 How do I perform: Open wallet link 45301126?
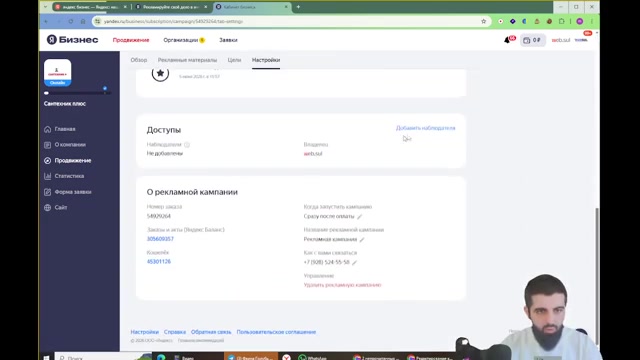point(159,262)
